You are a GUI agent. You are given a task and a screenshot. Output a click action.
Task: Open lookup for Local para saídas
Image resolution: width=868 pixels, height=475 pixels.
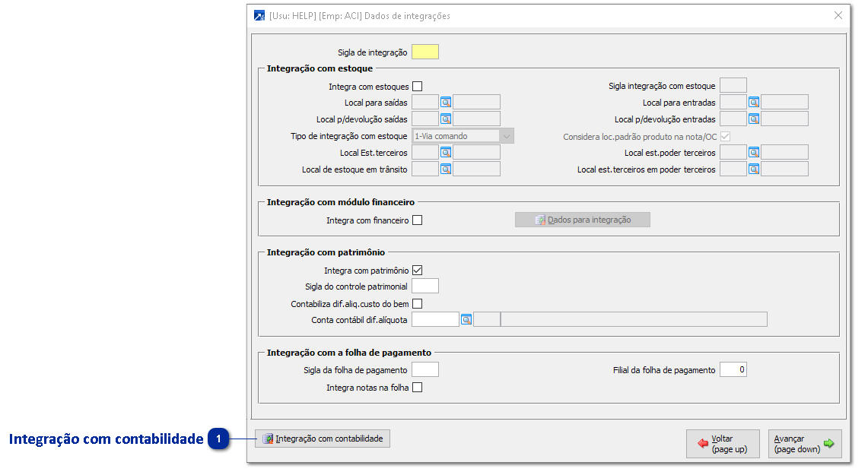pyautogui.click(x=446, y=103)
